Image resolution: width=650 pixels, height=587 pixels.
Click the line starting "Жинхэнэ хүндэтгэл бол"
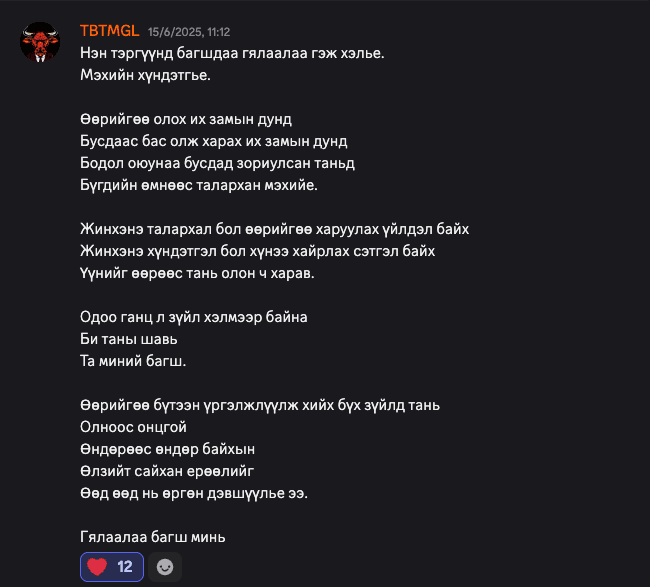[257, 251]
